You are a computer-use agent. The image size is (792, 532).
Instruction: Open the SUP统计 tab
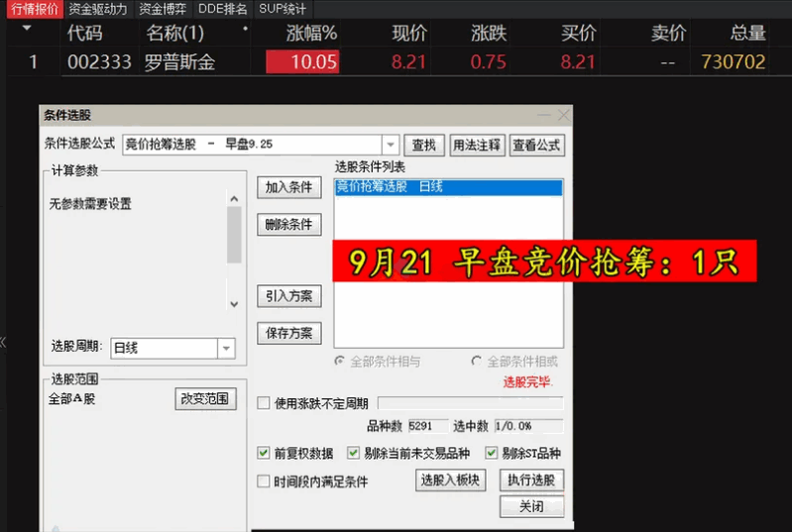[283, 9]
